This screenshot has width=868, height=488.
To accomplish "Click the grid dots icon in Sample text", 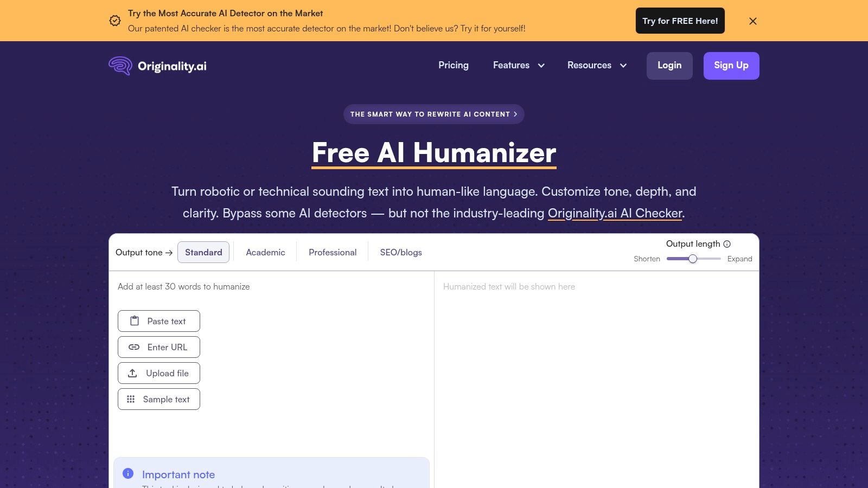I will coord(131,399).
